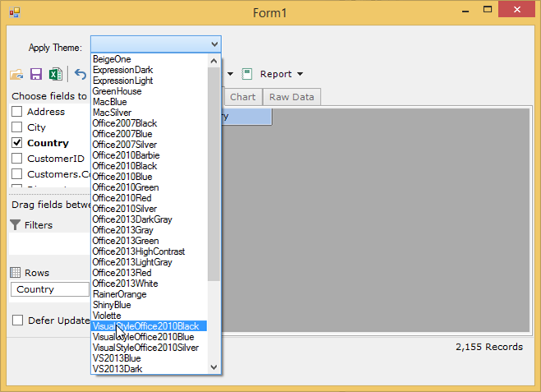Click the Form1 application icon in title bar
The width and height of the screenshot is (541, 392).
click(x=14, y=12)
